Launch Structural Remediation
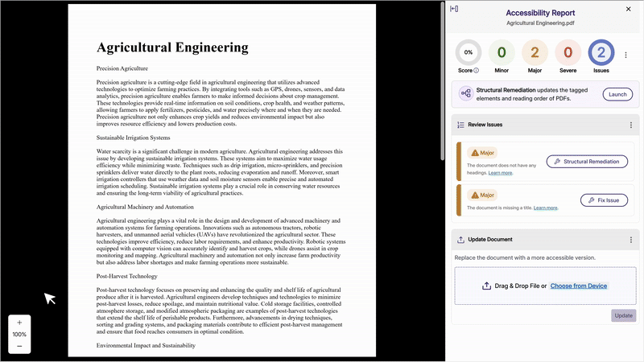Image resolution: width=644 pixels, height=362 pixels. (617, 94)
